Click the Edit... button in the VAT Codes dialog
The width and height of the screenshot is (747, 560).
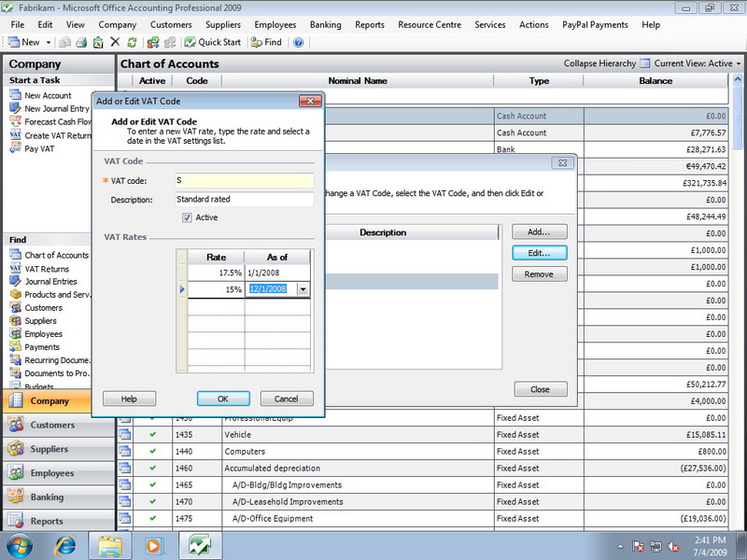pos(540,253)
